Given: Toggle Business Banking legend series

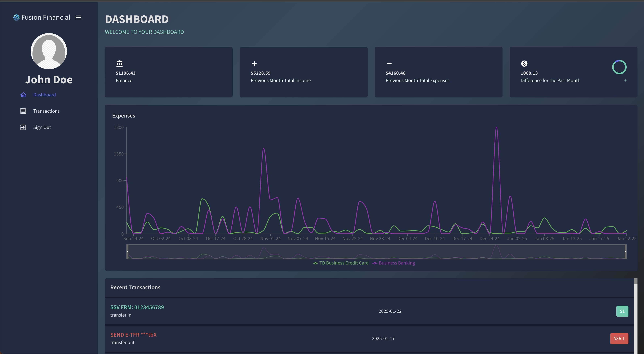Looking at the screenshot, I should coord(393,263).
